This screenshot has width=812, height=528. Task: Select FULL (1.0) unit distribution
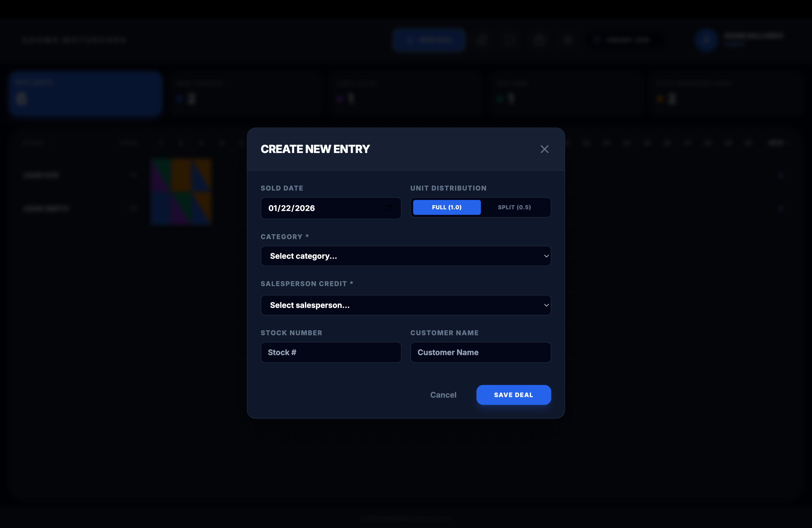point(446,207)
